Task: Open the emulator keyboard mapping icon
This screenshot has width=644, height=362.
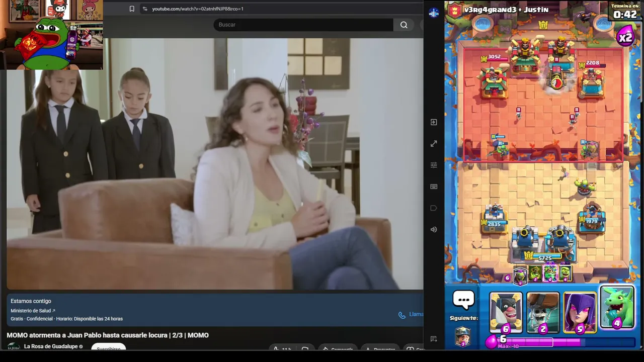Action: tap(434, 187)
